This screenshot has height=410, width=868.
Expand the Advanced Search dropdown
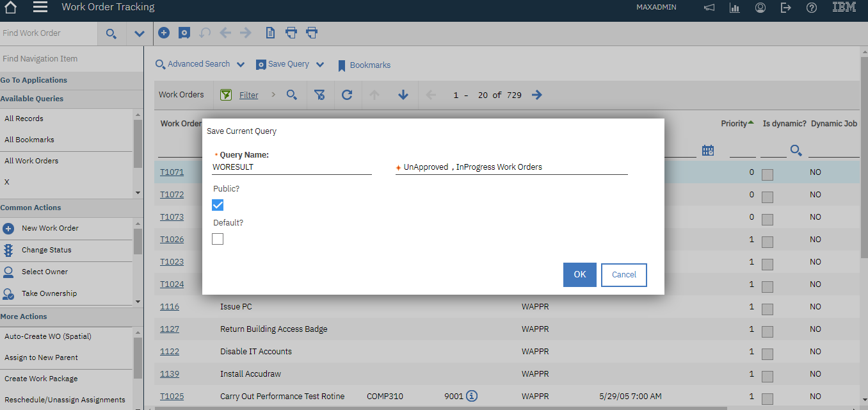(241, 64)
